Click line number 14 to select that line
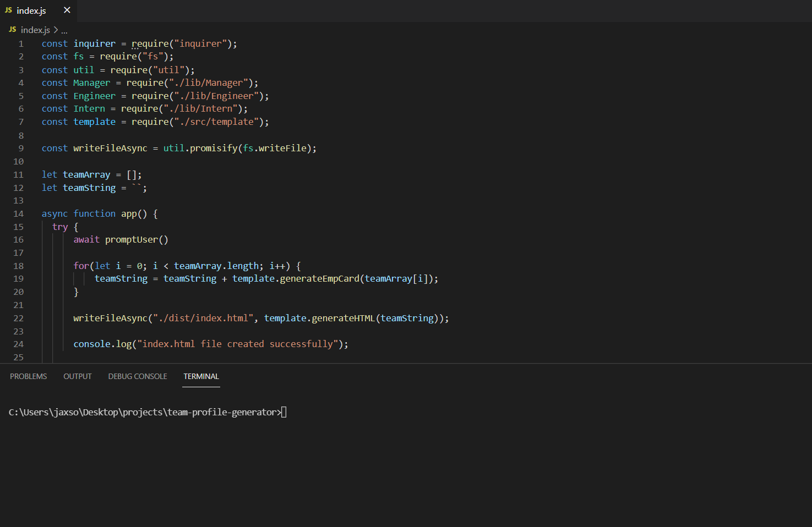The height and width of the screenshot is (527, 812). point(18,213)
